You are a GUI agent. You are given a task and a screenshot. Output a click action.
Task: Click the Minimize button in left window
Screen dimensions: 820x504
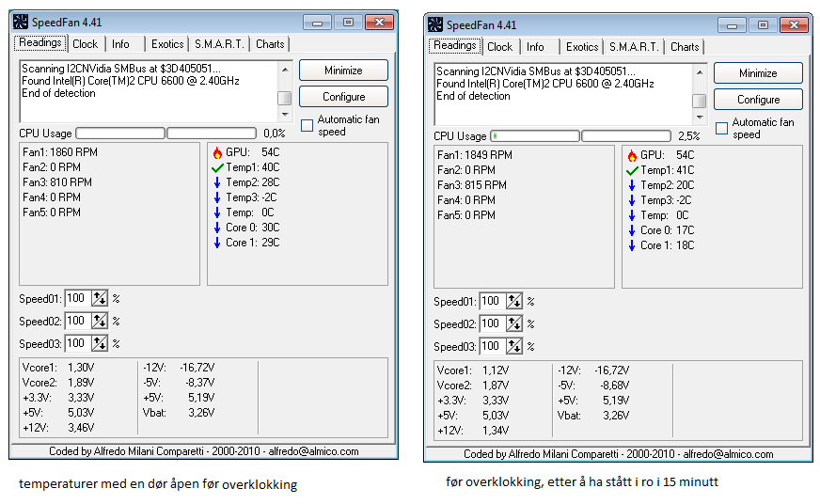click(x=343, y=71)
